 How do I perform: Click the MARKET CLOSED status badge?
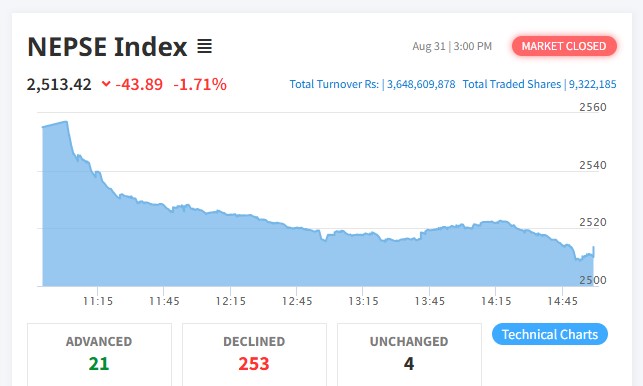[x=564, y=46]
